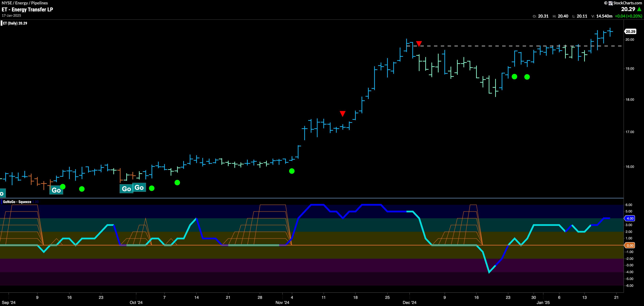Select the left Go label of the October pair
644x306 pixels.
tap(126, 189)
